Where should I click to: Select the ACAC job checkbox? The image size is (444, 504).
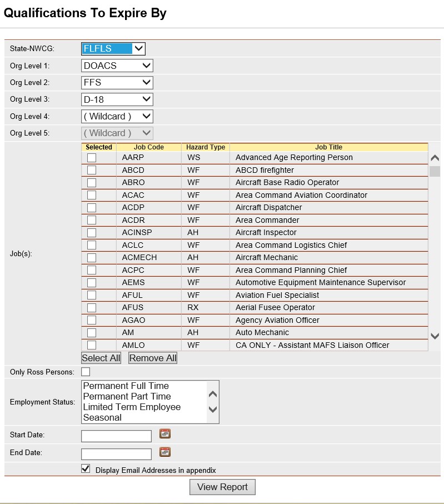(92, 195)
